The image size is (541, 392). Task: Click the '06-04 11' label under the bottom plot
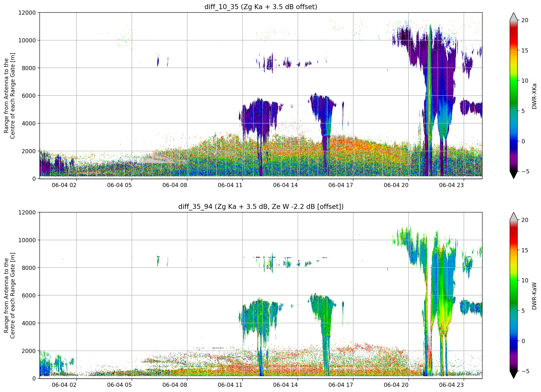pyautogui.click(x=230, y=385)
